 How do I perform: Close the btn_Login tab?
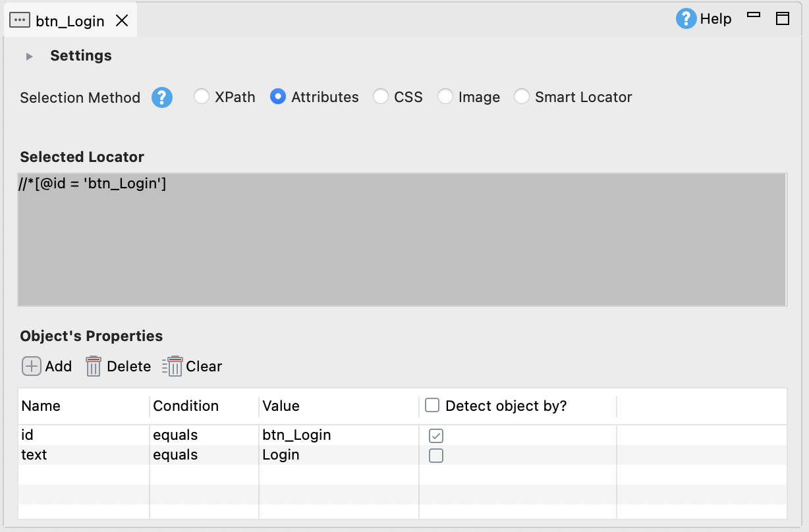tap(122, 20)
